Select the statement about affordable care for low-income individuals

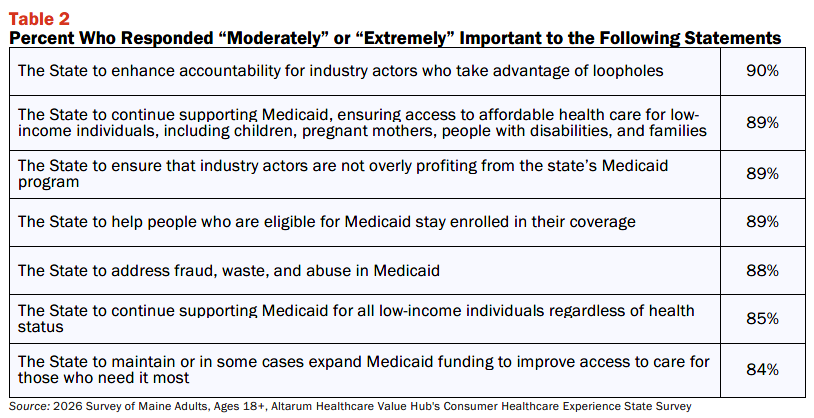[362, 123]
